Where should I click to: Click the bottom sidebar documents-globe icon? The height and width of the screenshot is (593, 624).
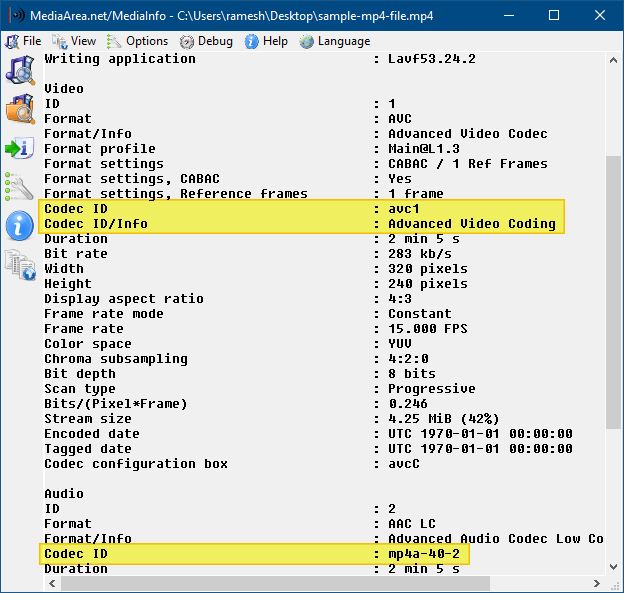pyautogui.click(x=19, y=264)
